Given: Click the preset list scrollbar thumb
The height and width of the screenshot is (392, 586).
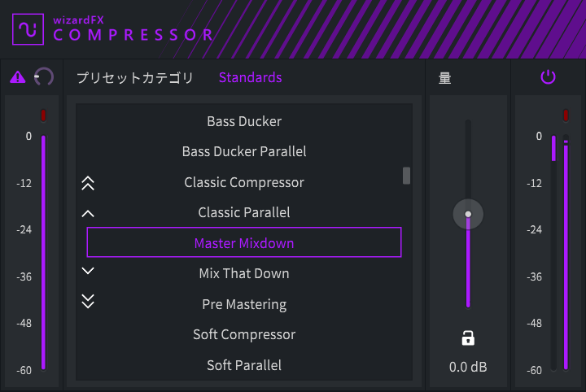Looking at the screenshot, I should pyautogui.click(x=406, y=176).
